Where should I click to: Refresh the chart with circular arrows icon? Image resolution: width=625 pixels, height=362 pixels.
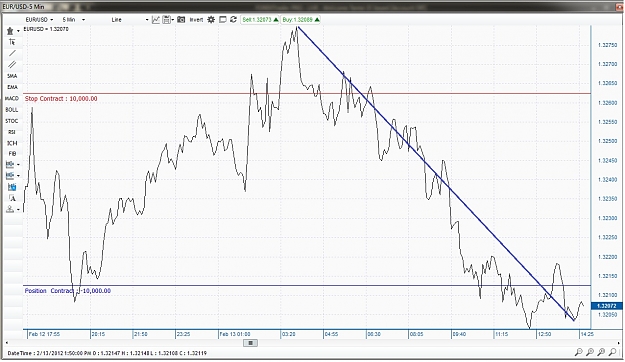coord(234,20)
